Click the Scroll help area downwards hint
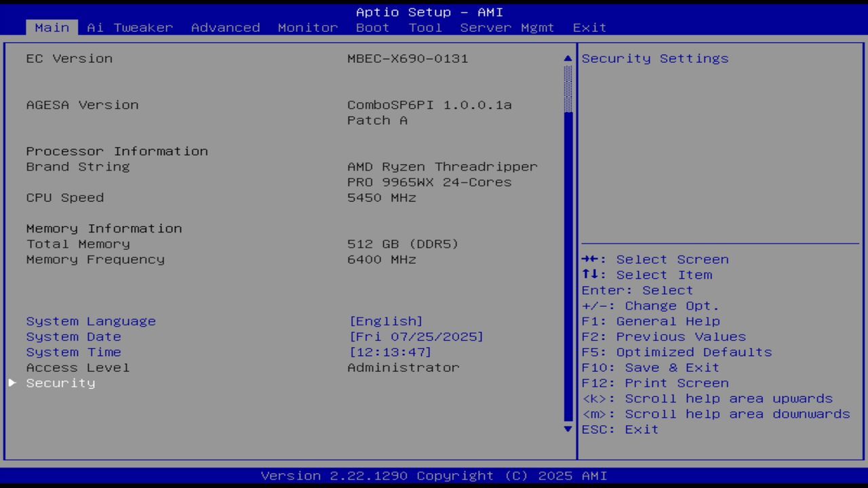Image resolution: width=868 pixels, height=488 pixels. tap(716, 414)
